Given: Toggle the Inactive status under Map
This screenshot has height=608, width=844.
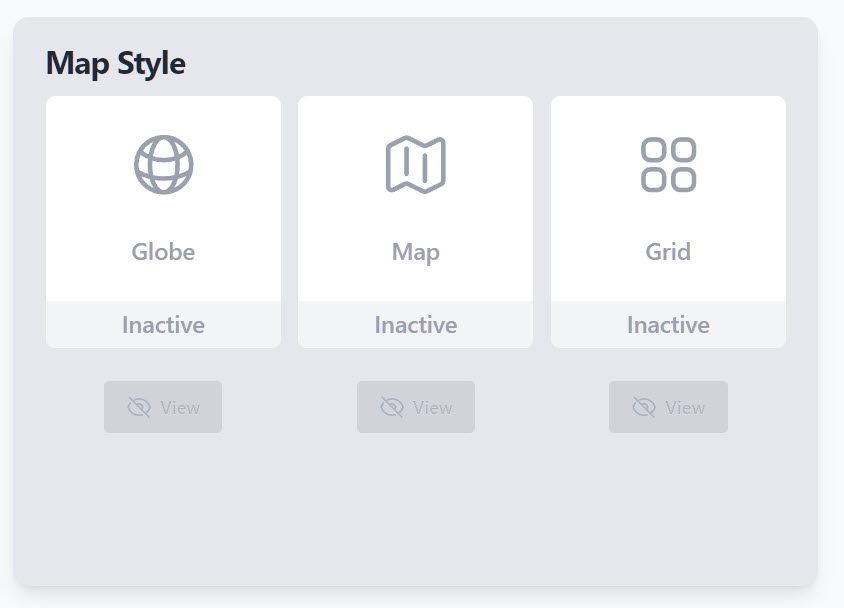Looking at the screenshot, I should click(416, 325).
